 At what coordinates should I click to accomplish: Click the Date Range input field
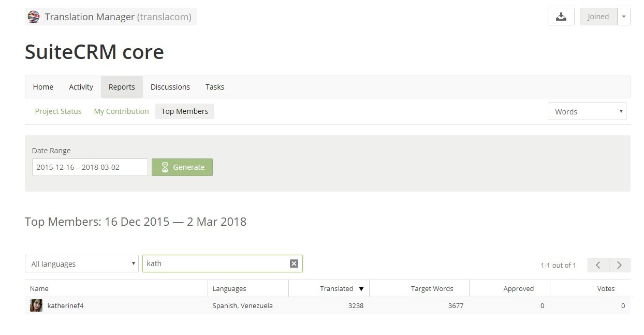tap(90, 167)
